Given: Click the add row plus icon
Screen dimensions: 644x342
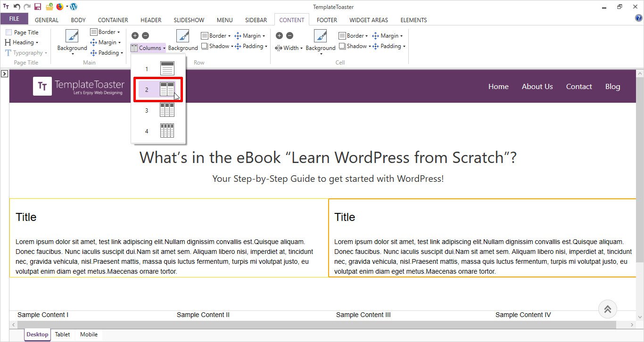Looking at the screenshot, I should click(135, 35).
